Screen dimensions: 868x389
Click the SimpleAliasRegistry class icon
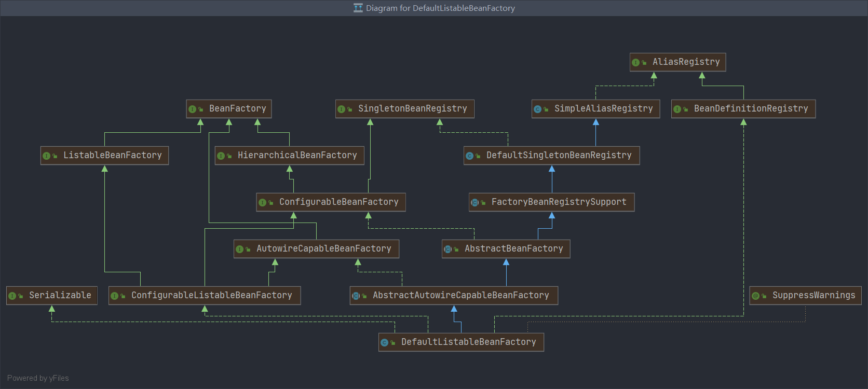coord(537,109)
